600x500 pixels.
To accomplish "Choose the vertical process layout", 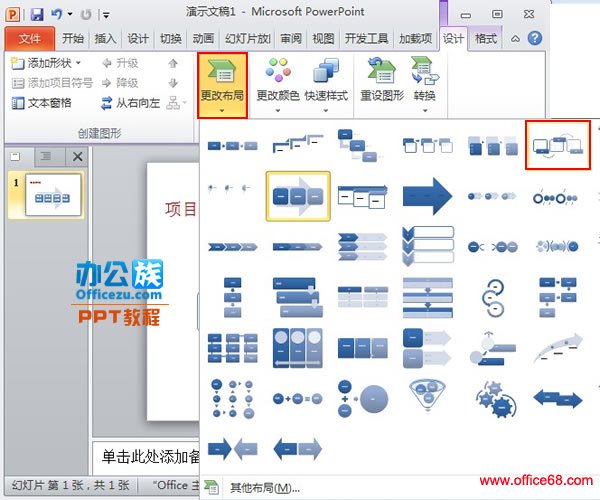I will tap(233, 297).
